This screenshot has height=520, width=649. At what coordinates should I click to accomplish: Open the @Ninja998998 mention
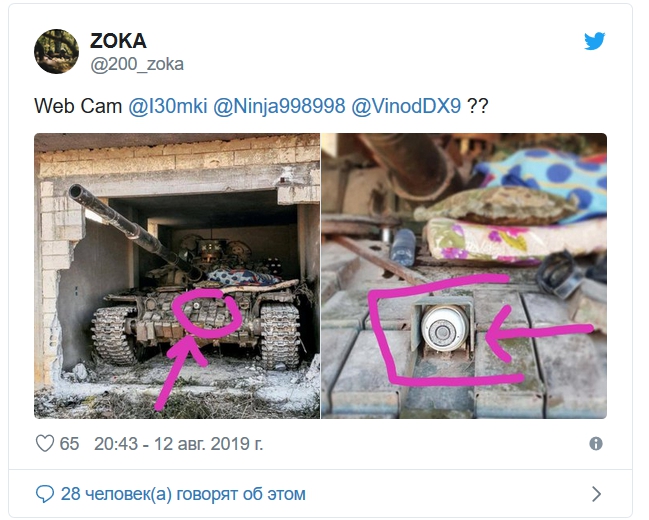point(279,106)
